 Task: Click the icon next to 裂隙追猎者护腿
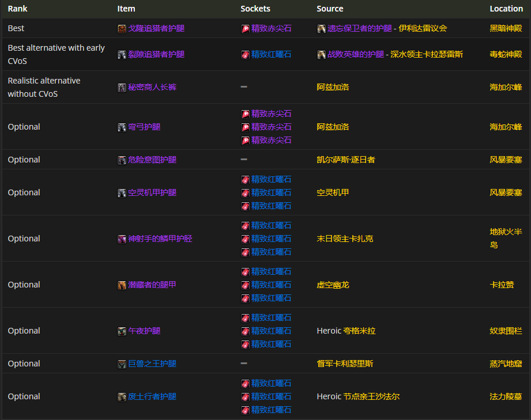[x=122, y=55]
